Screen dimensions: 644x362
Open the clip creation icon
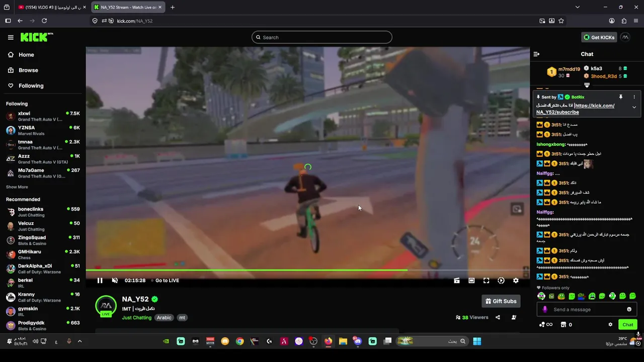(x=457, y=281)
